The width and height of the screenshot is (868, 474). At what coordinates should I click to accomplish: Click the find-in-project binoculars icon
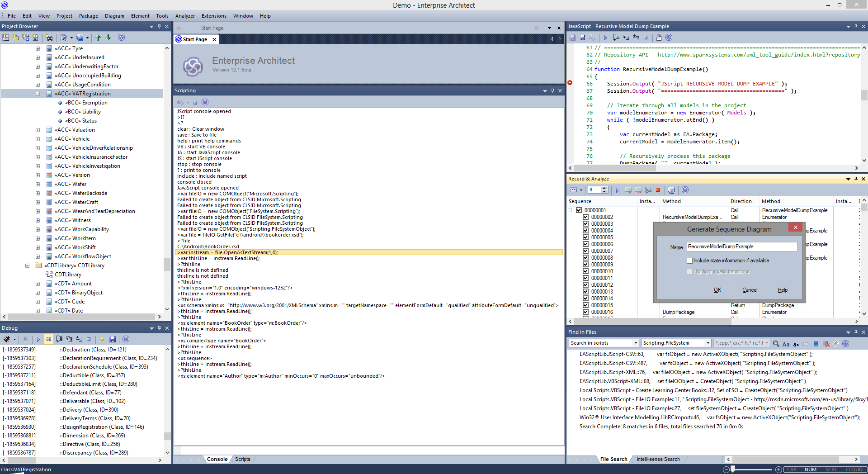[x=49, y=38]
